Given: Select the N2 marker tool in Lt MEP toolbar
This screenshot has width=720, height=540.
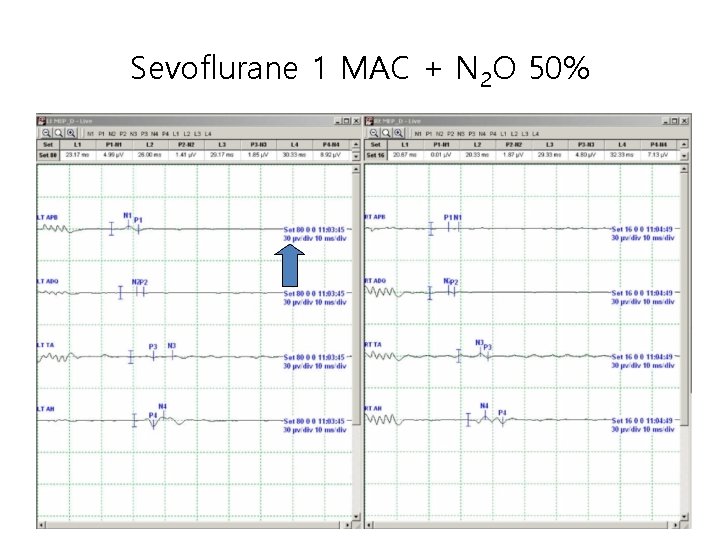Looking at the screenshot, I should [x=112, y=134].
